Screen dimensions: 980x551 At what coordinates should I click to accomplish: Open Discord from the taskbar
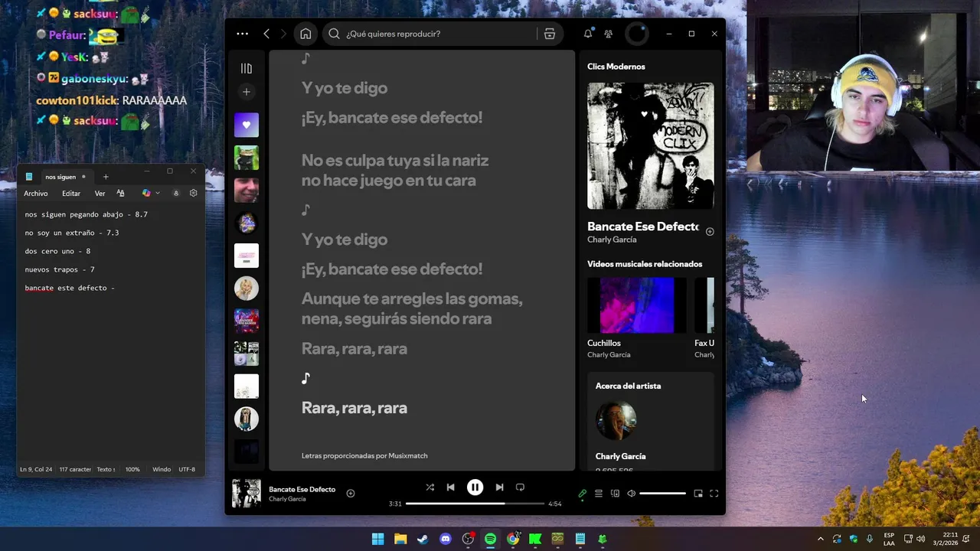tap(446, 539)
